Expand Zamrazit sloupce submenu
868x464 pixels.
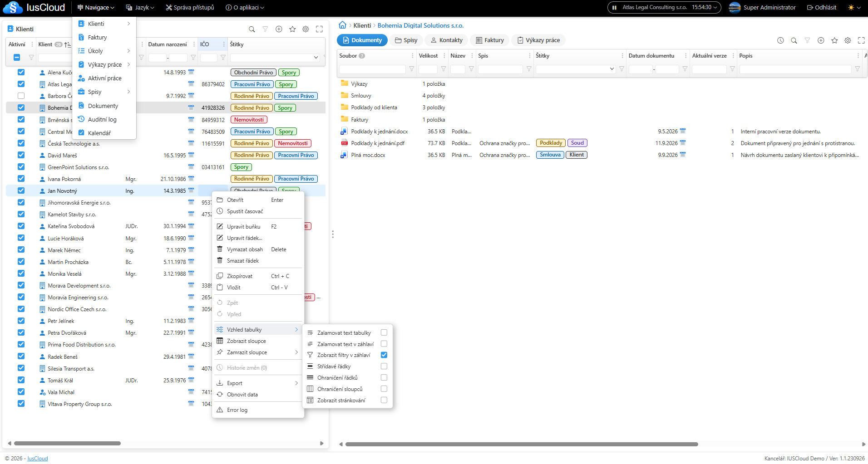click(x=258, y=352)
